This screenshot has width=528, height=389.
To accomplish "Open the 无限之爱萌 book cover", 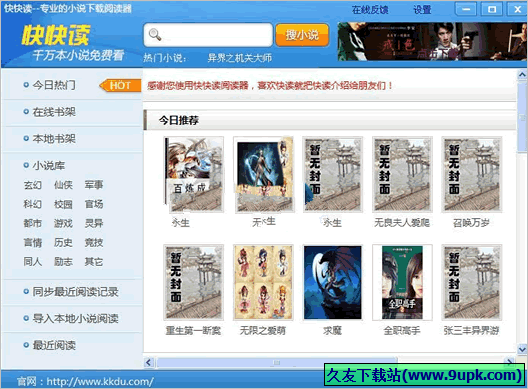I will [263, 282].
